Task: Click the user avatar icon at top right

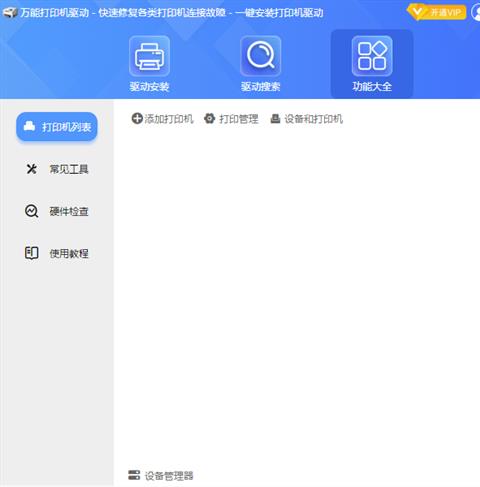Action: pos(476,13)
